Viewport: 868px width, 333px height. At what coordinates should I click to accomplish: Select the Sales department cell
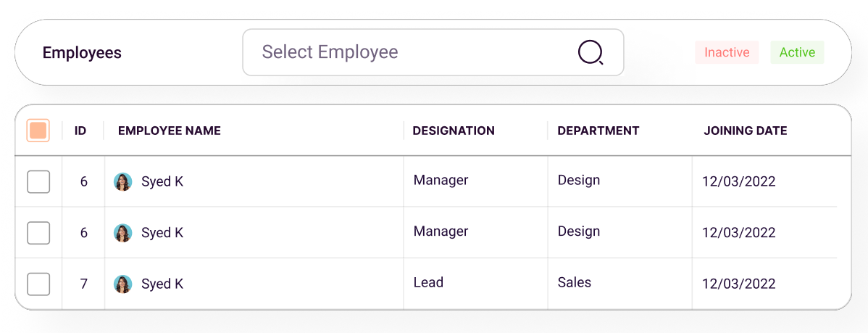tap(575, 282)
